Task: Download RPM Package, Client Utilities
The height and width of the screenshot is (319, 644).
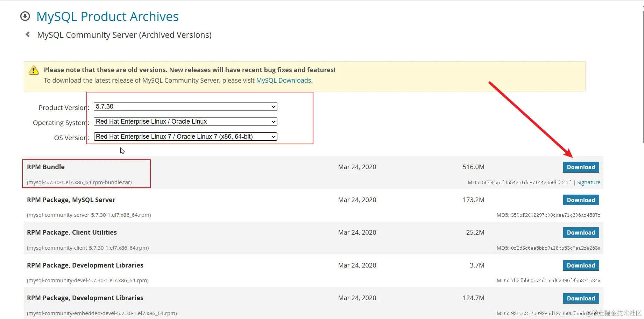Action: [x=581, y=233]
